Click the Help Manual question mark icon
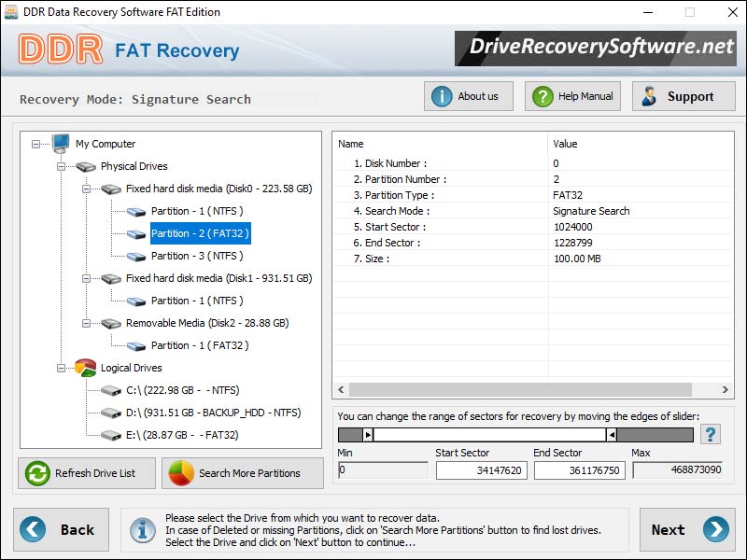This screenshot has height=560, width=747. 543,96
